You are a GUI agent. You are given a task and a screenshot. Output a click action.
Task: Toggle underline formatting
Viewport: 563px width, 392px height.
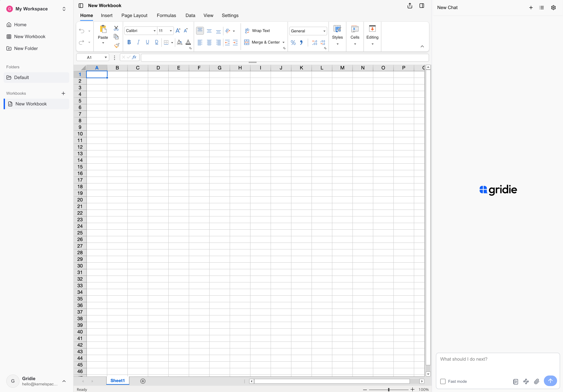click(x=147, y=42)
